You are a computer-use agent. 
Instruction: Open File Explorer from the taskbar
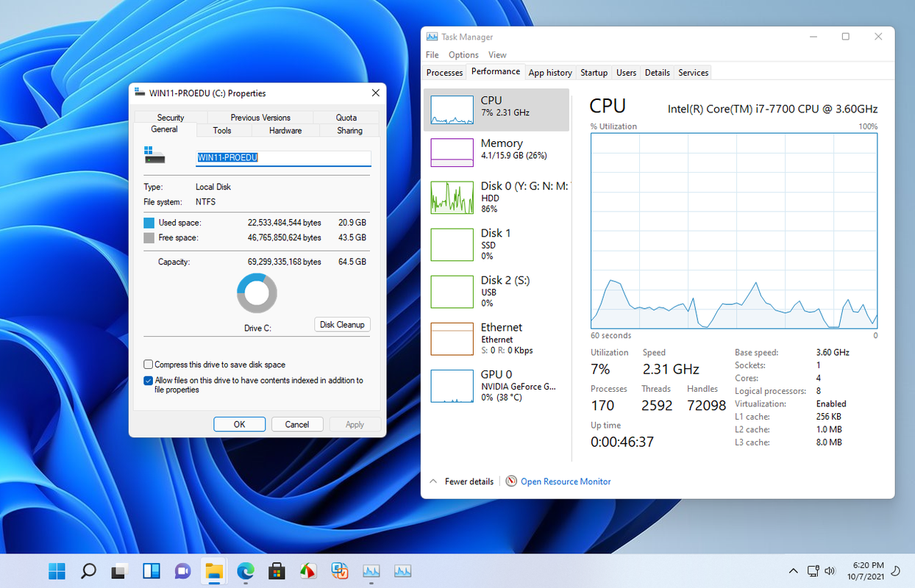214,570
